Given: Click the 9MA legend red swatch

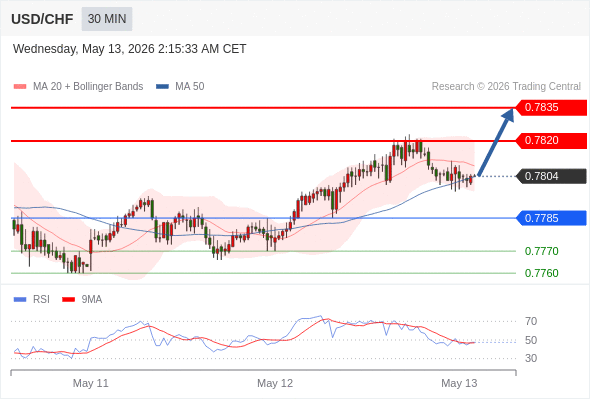Looking at the screenshot, I should [x=68, y=300].
